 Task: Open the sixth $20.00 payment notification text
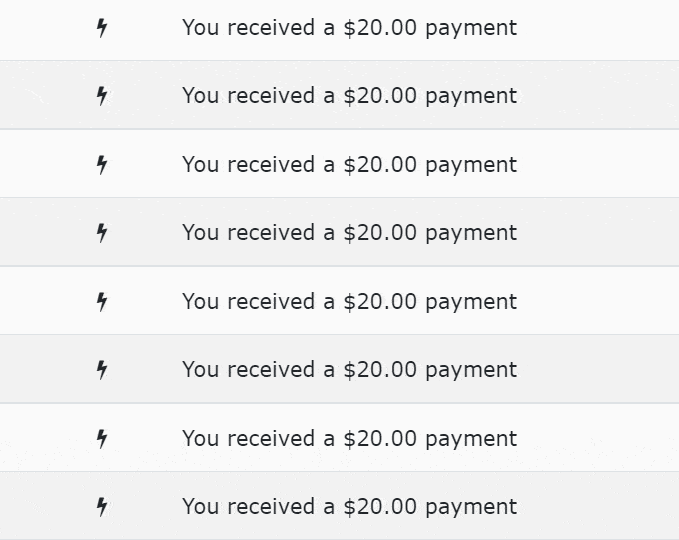tap(349, 370)
